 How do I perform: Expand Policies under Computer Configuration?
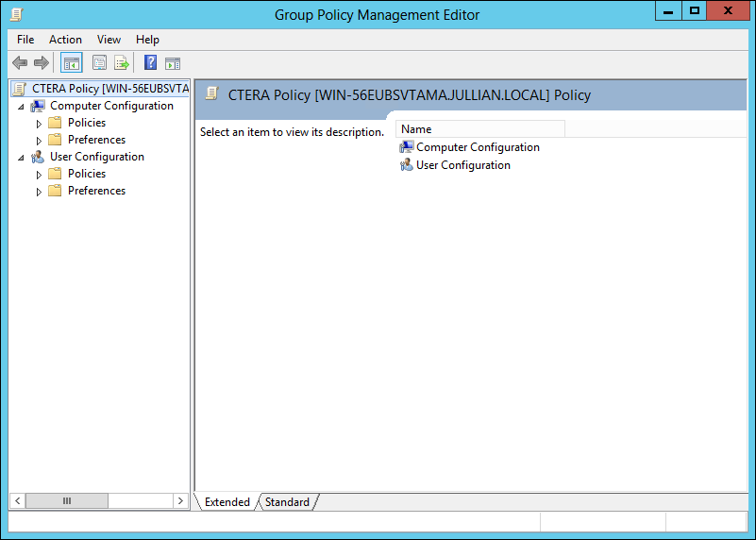click(x=39, y=124)
